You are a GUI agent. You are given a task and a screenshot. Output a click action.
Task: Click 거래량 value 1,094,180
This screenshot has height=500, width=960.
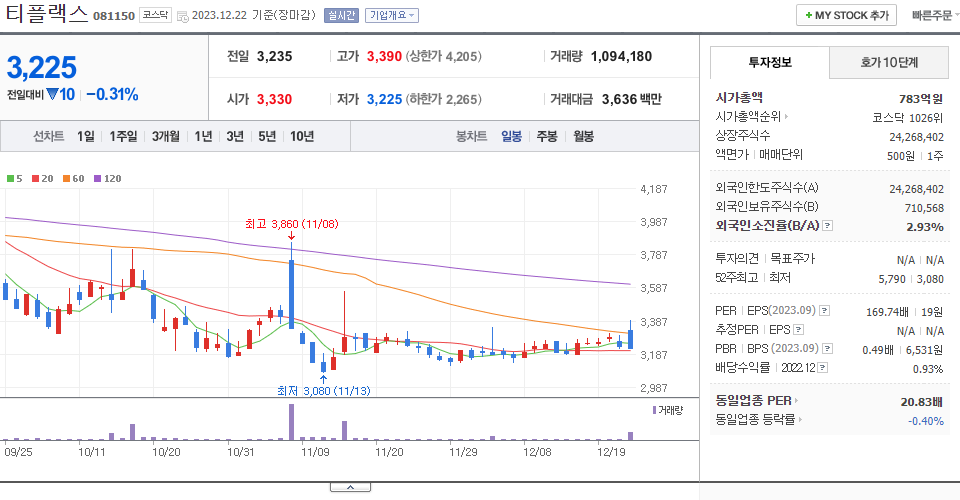pyautogui.click(x=621, y=56)
